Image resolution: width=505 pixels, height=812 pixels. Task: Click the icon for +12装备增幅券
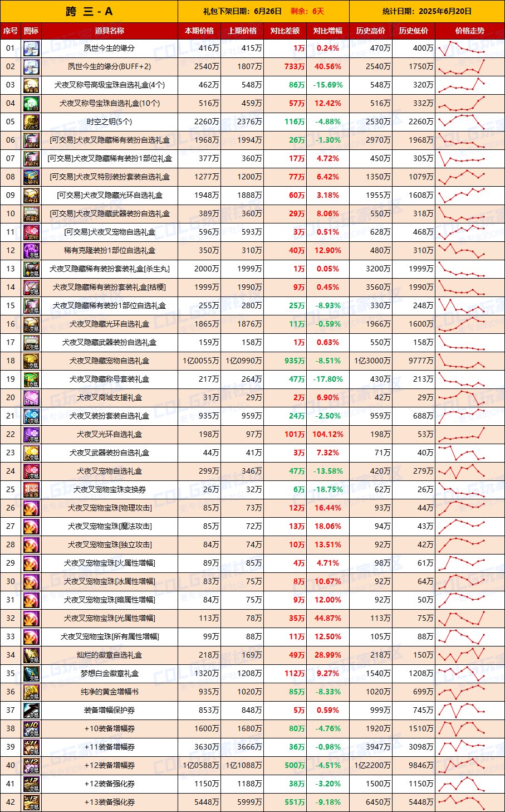(x=31, y=766)
